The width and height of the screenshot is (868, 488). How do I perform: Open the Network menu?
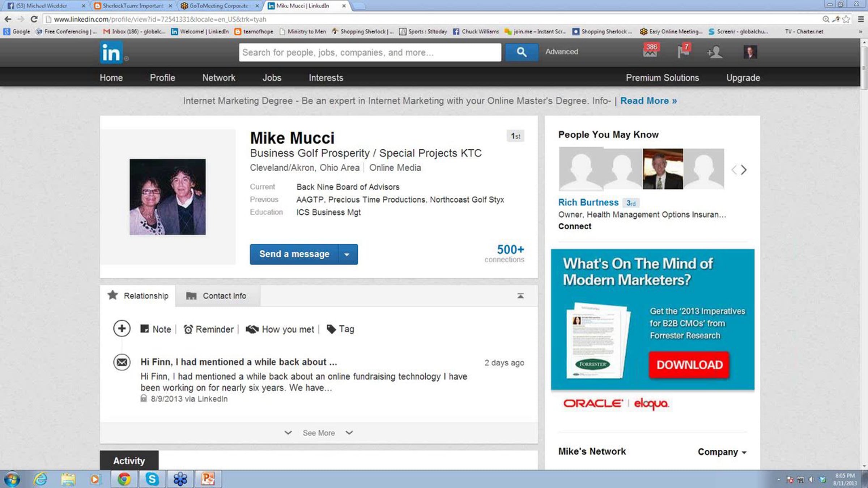click(x=218, y=78)
